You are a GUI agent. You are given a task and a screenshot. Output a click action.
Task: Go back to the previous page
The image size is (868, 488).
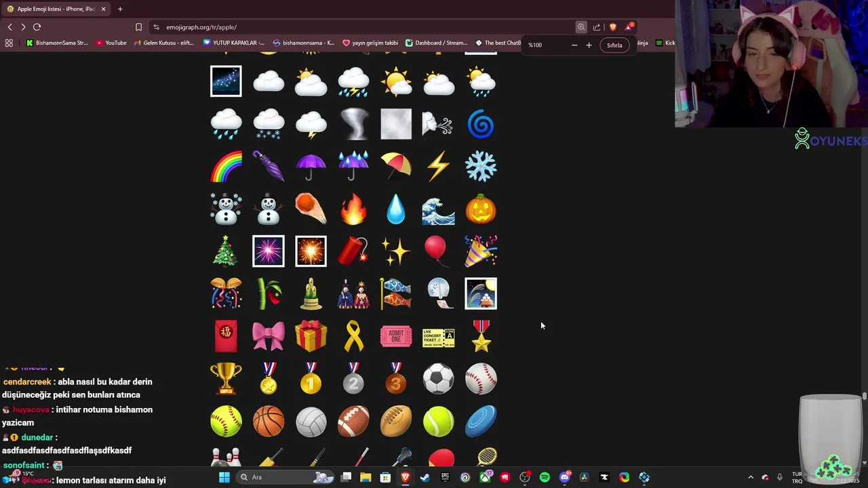click(9, 27)
